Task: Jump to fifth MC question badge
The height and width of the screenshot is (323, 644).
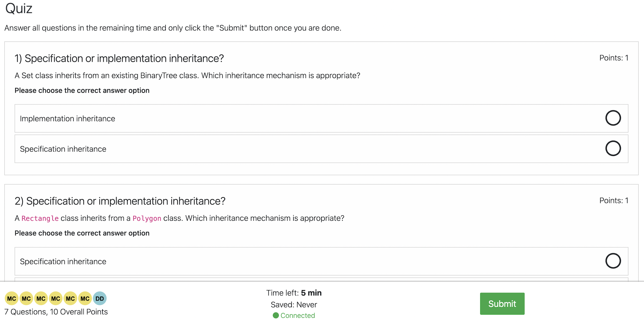Action: (x=70, y=298)
